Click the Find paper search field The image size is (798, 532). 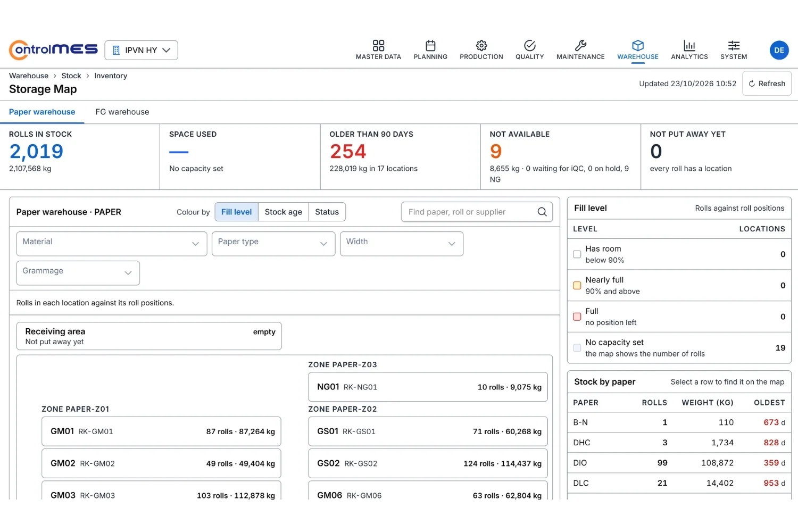click(477, 212)
